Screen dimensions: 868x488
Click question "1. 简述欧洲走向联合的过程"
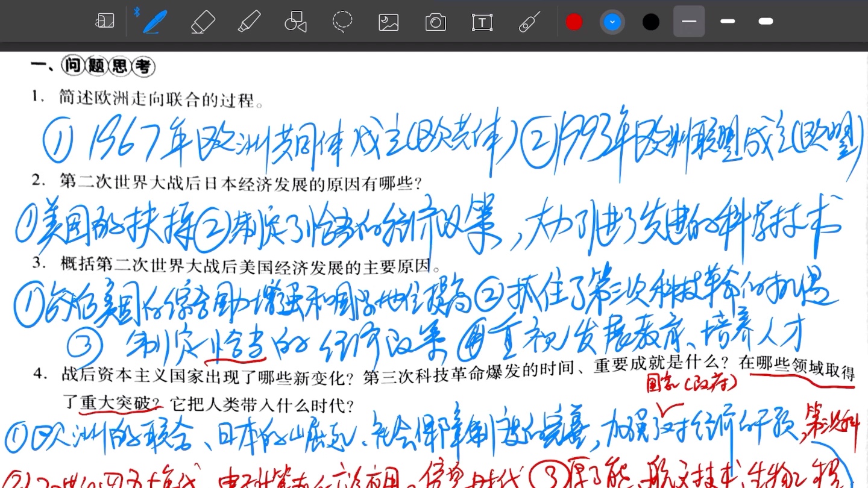point(148,98)
